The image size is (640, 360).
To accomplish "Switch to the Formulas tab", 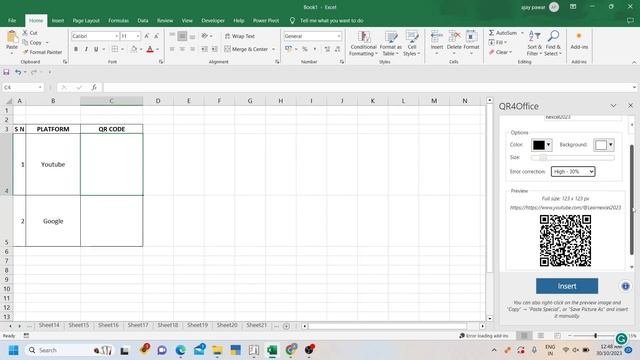I will 118,20.
